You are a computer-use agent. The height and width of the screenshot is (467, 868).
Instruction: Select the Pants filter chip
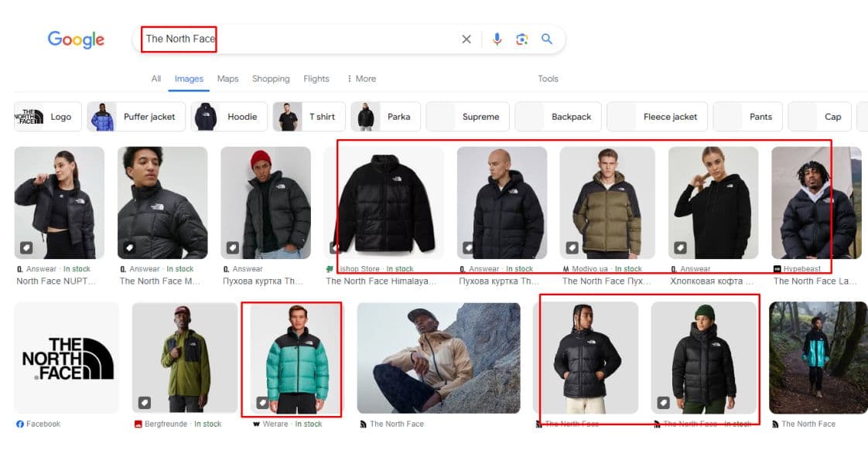tap(748, 117)
